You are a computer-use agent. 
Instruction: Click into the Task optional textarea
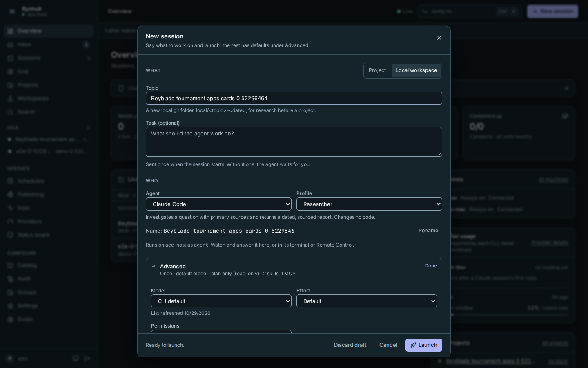click(x=294, y=141)
